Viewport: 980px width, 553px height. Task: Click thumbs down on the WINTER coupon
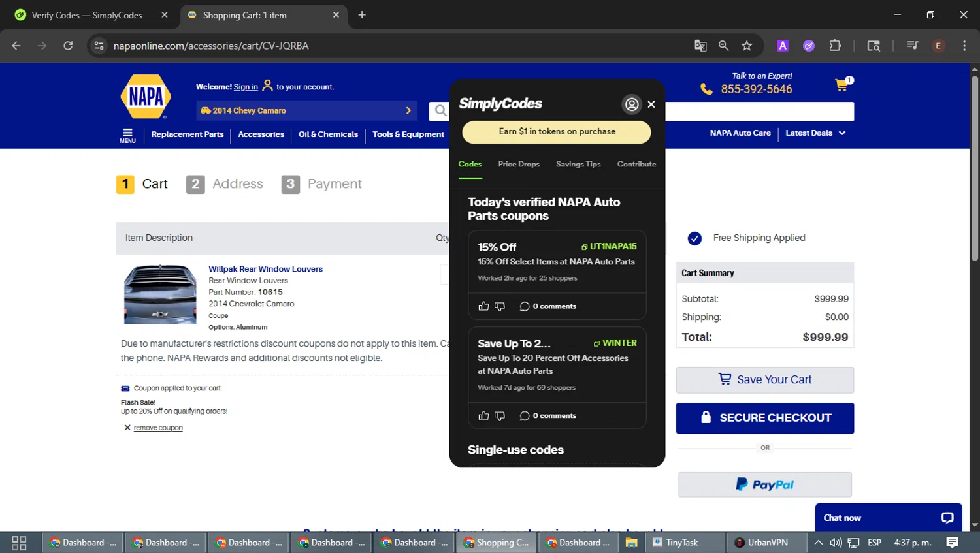tap(500, 416)
